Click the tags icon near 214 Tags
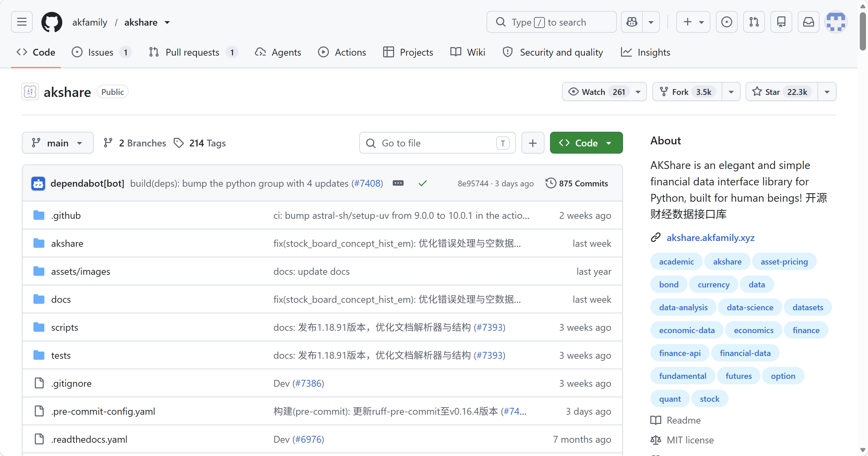The width and height of the screenshot is (868, 456). click(179, 143)
